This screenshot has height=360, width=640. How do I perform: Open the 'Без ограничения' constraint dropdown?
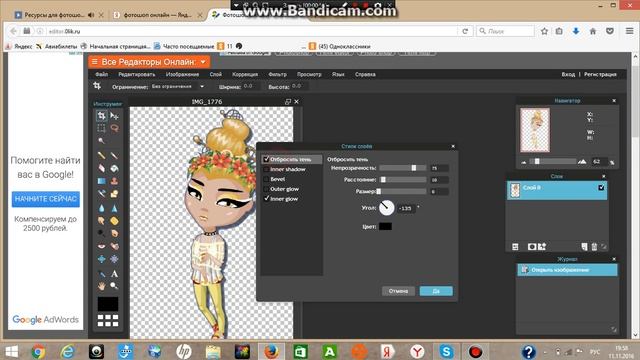[177, 87]
